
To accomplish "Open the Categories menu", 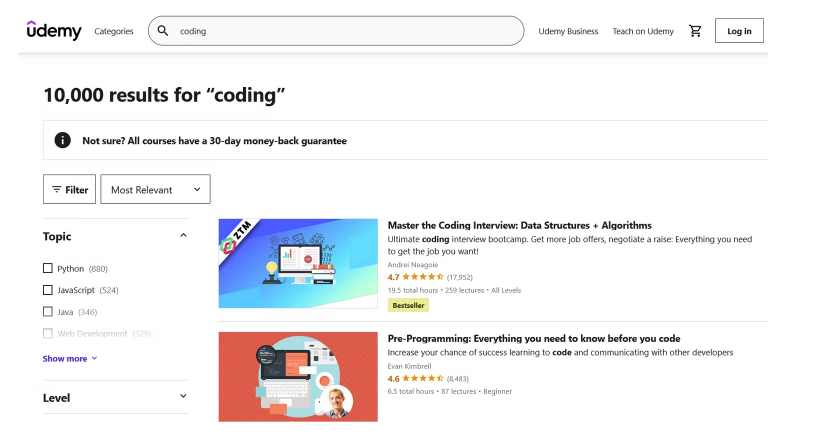I will pyautogui.click(x=114, y=31).
